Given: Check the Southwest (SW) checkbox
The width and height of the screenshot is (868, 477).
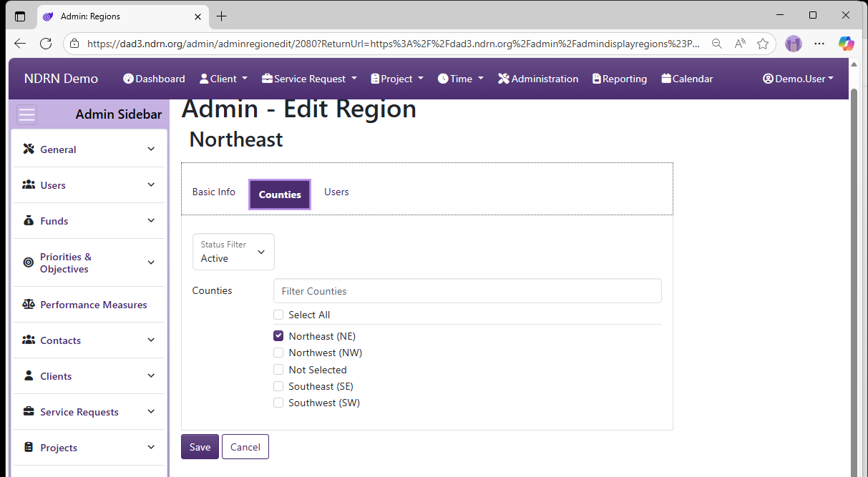Looking at the screenshot, I should pos(278,403).
